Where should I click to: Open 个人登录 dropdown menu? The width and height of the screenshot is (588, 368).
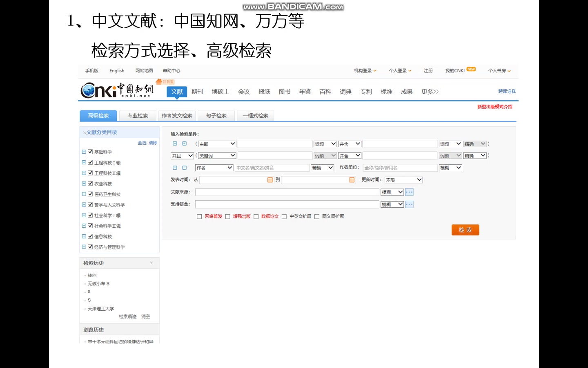click(400, 71)
